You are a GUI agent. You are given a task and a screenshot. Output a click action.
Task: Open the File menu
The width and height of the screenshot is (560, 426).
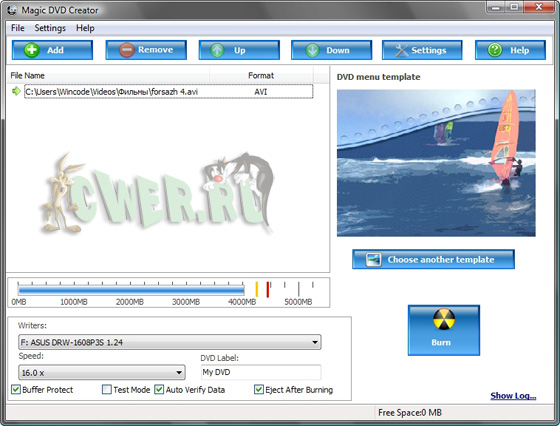[x=18, y=28]
